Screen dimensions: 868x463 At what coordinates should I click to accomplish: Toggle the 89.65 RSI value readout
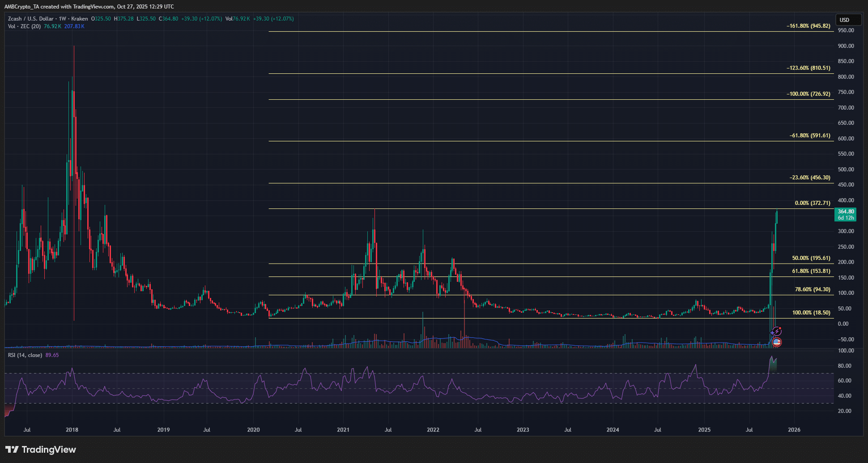(x=52, y=355)
